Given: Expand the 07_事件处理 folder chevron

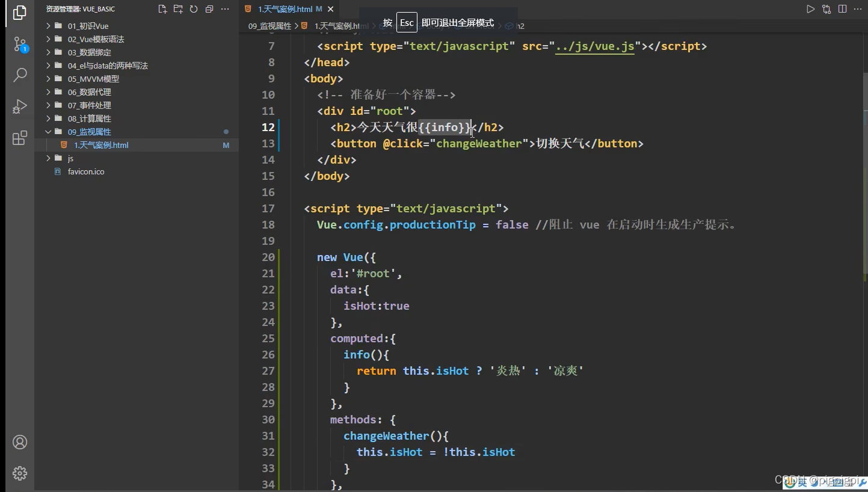Looking at the screenshot, I should tap(49, 105).
